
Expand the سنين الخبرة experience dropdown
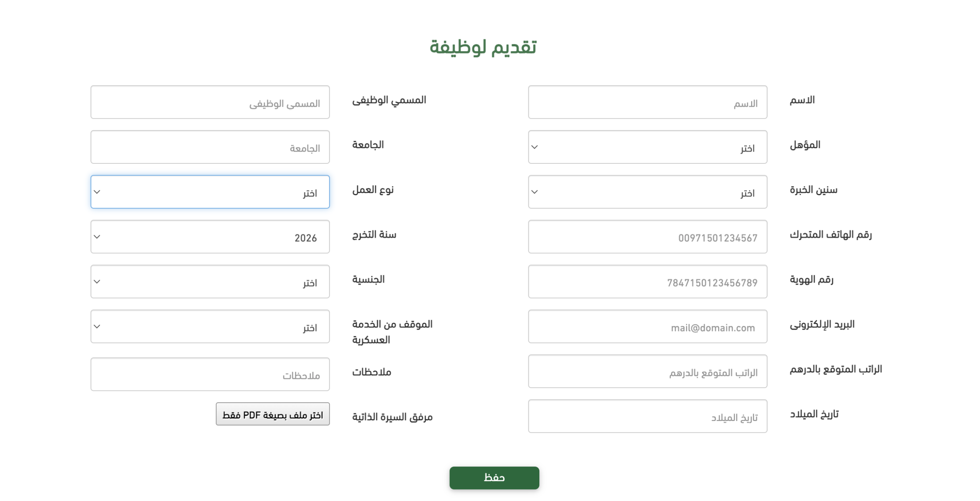647,192
